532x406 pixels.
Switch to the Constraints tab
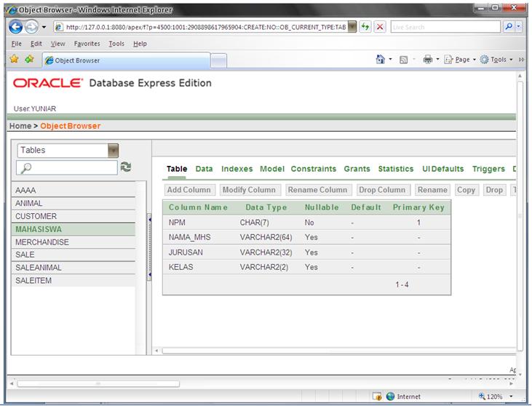(313, 169)
